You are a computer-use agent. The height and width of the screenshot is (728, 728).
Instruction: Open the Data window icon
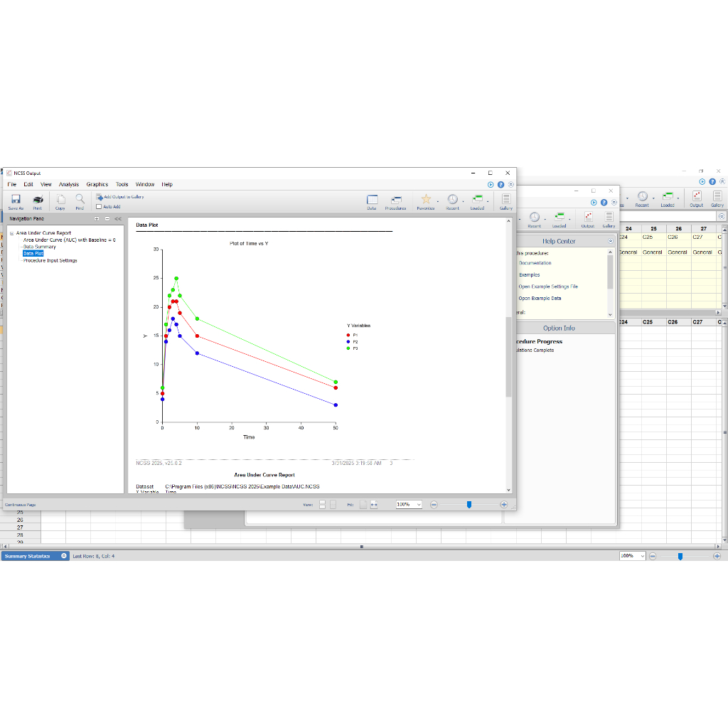(x=372, y=200)
